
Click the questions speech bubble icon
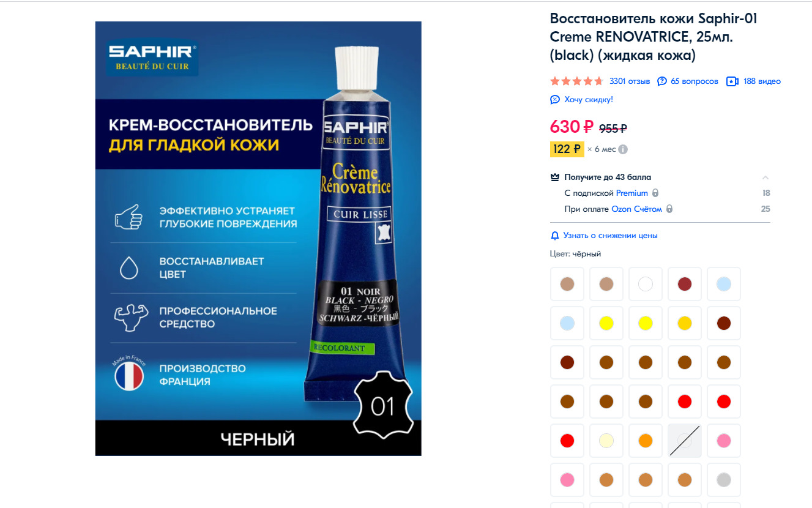(662, 81)
